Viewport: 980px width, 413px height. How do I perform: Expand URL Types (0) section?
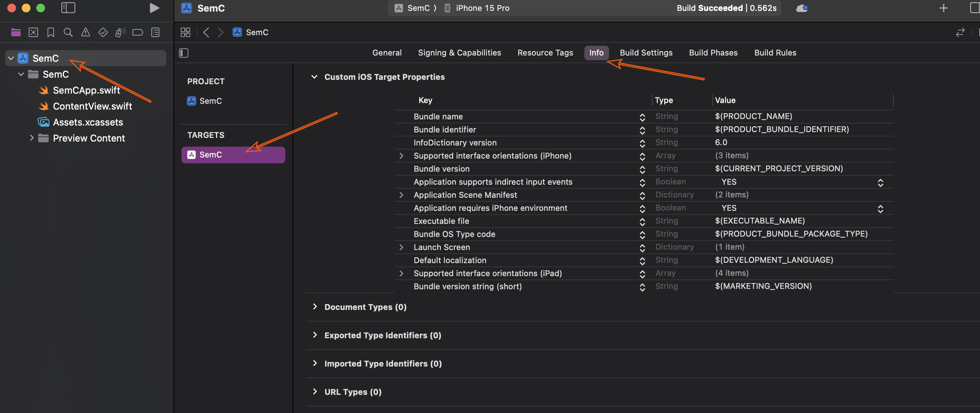(x=315, y=392)
